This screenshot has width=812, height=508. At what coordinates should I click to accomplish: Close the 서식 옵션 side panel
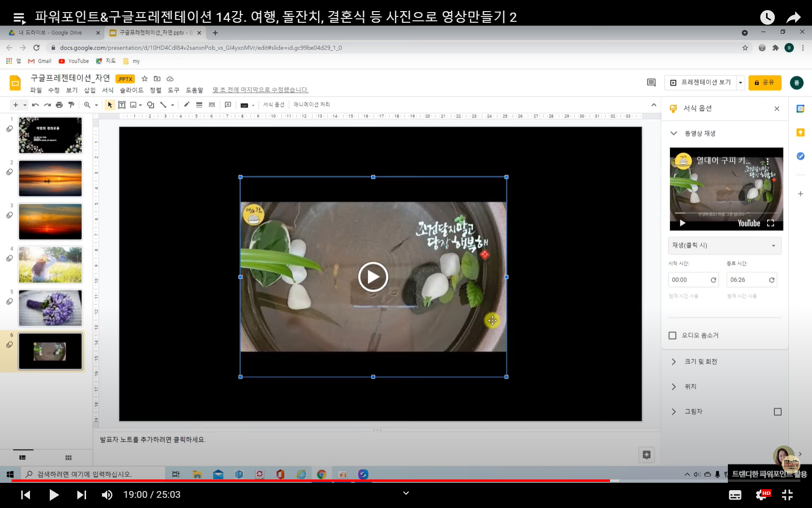point(777,108)
